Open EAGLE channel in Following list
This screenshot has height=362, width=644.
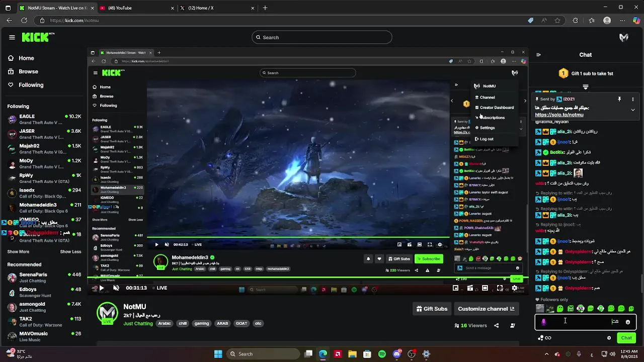[x=44, y=119]
